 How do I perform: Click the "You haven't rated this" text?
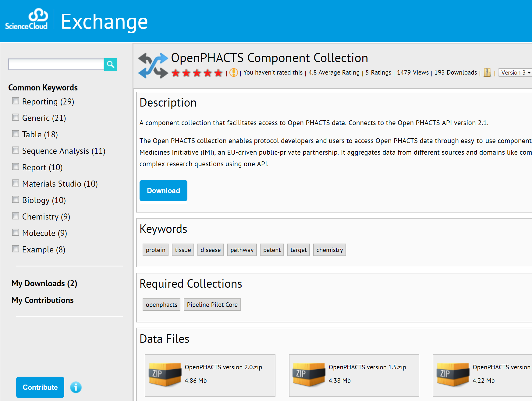273,72
